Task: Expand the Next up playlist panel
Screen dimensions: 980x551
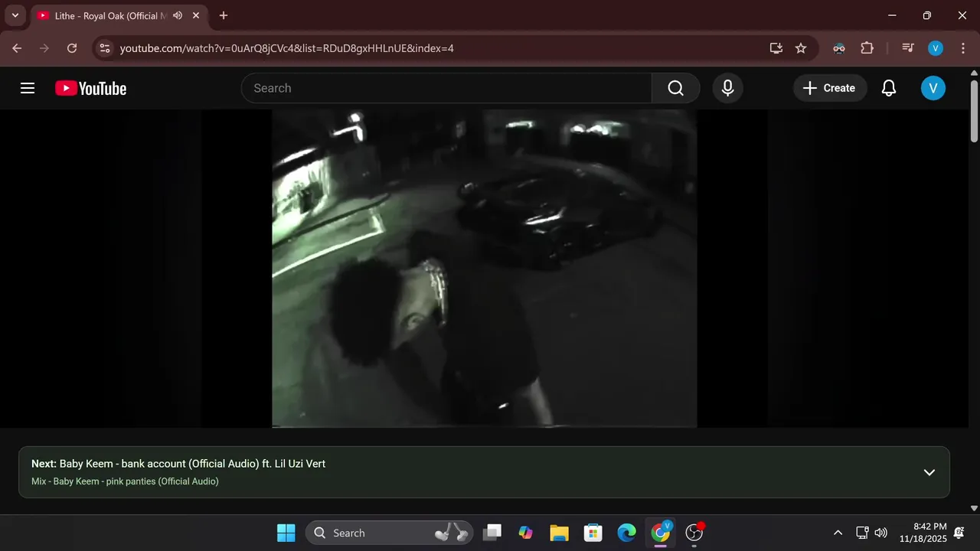Action: [x=929, y=472]
